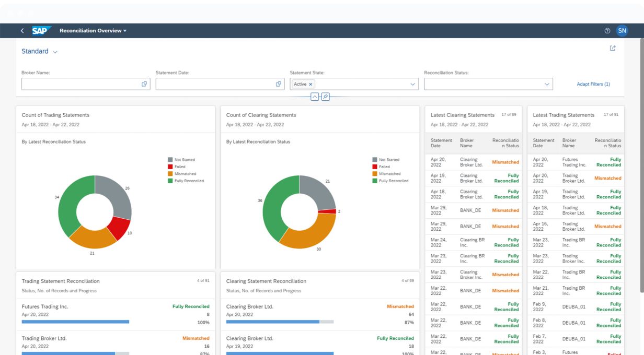This screenshot has height=355, width=644.
Task: Click the share export icon
Action: click(x=613, y=48)
